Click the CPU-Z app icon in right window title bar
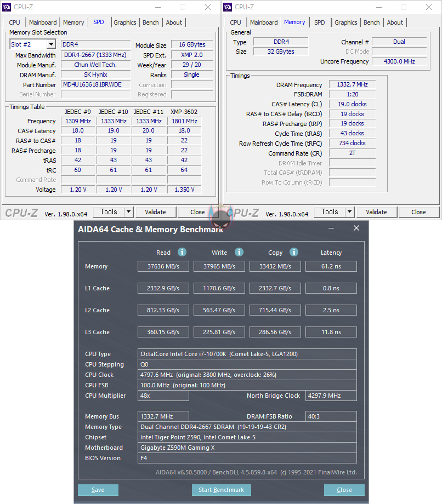 [x=228, y=7]
